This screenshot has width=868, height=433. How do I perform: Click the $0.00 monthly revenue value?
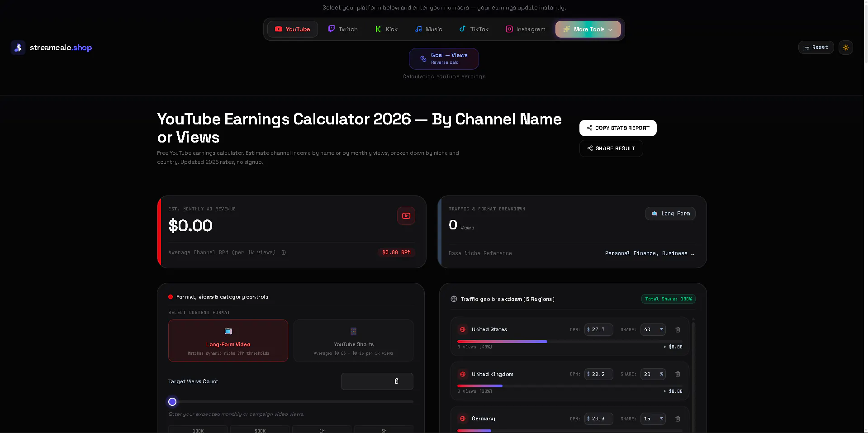190,226
